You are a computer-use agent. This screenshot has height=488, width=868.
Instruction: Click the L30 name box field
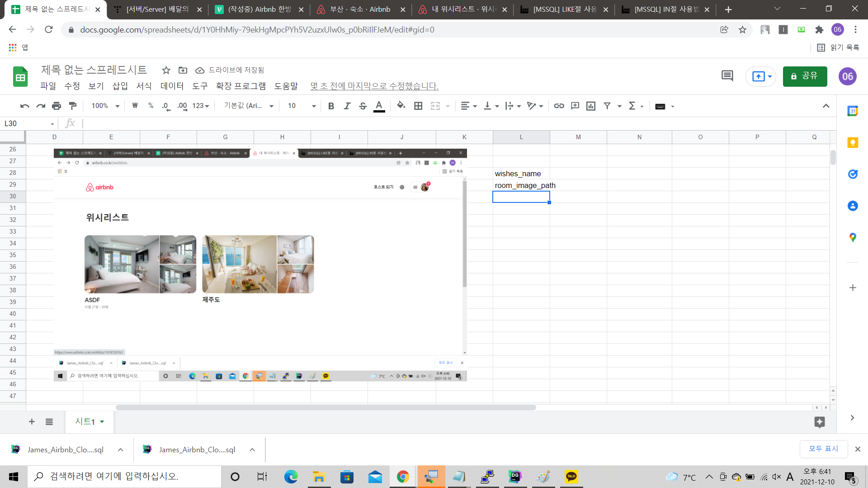coord(27,123)
